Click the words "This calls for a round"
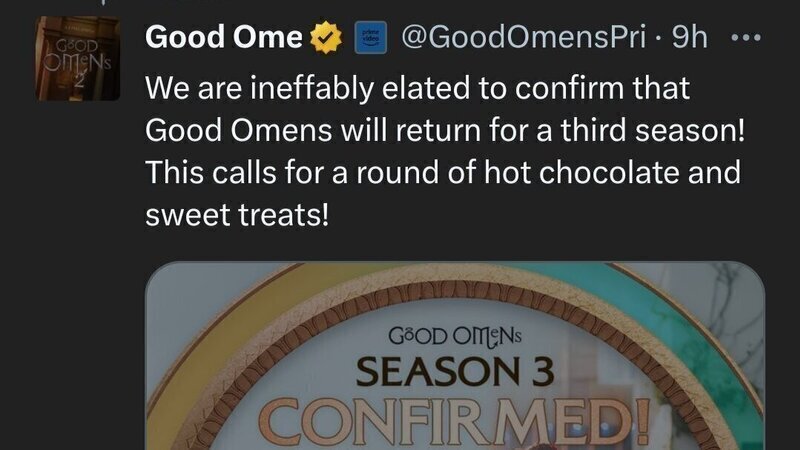This screenshot has width=800, height=450. pyautogui.click(x=290, y=172)
